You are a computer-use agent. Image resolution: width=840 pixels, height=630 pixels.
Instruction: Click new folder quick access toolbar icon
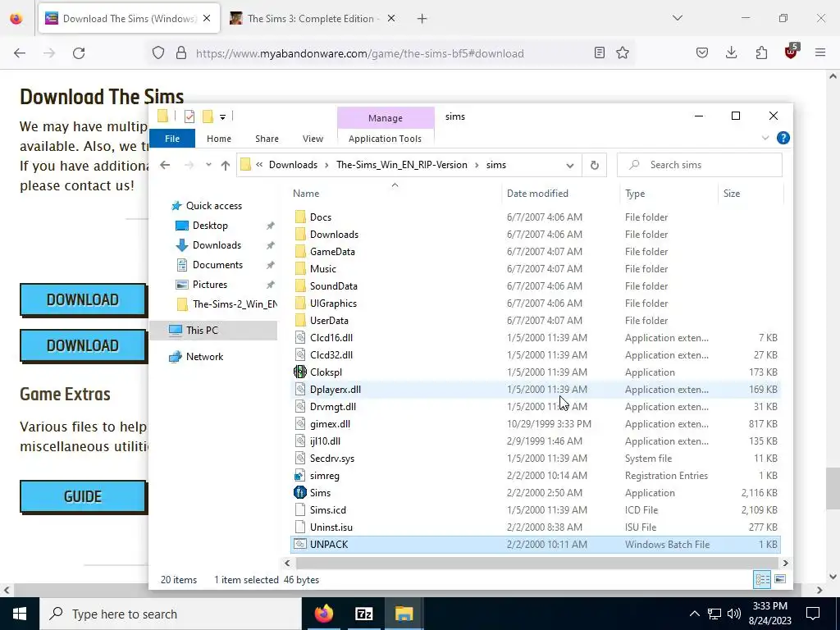pyautogui.click(x=208, y=116)
